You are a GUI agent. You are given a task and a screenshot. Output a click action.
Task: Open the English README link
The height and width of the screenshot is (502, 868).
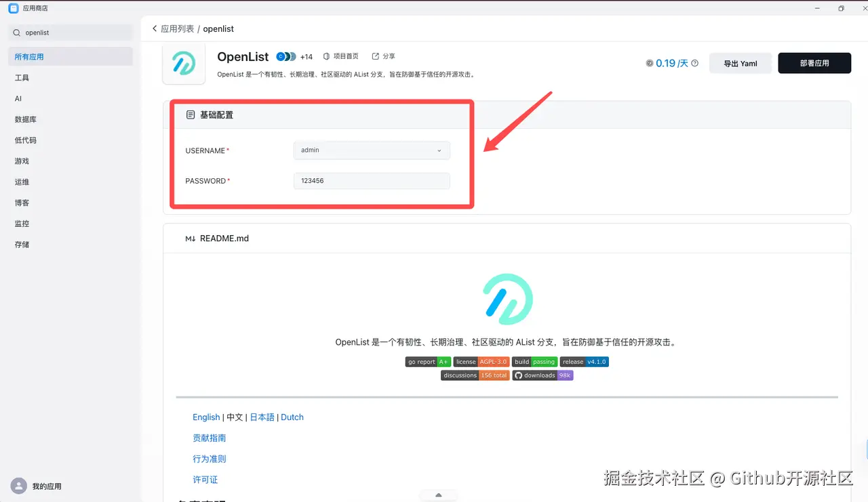[x=206, y=417]
